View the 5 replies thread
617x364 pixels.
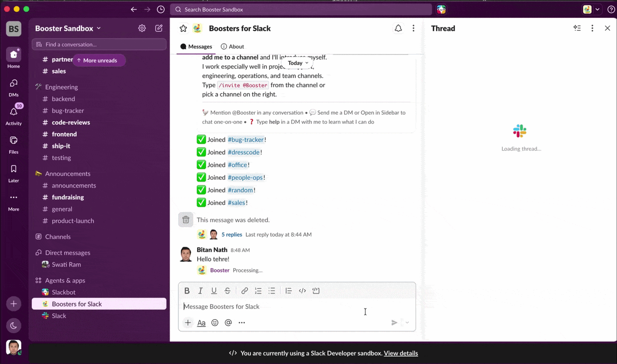click(232, 235)
